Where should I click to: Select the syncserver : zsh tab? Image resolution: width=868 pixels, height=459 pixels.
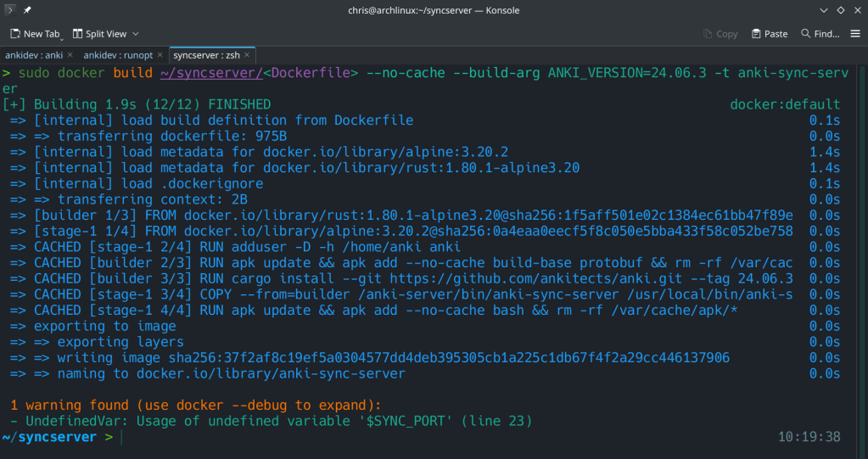[204, 55]
